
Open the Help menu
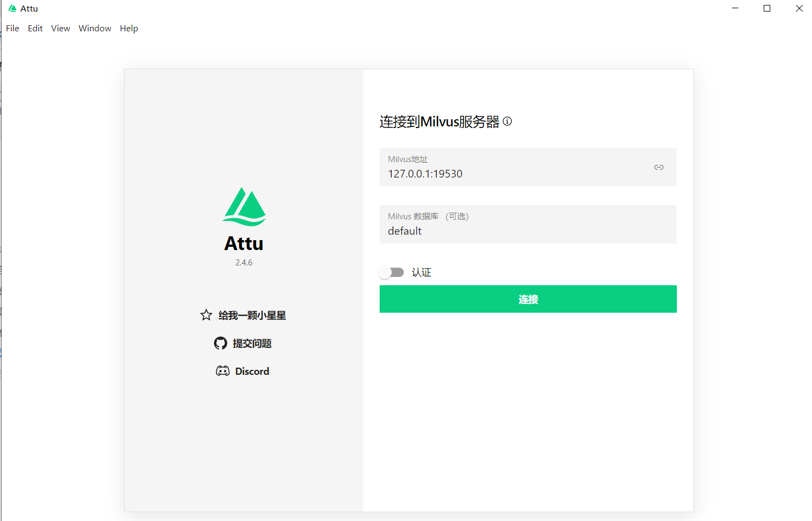[x=129, y=28]
